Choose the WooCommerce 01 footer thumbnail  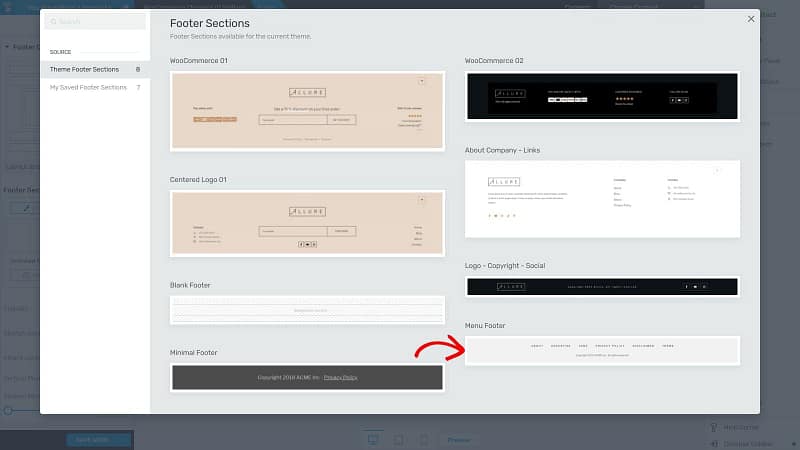click(307, 111)
